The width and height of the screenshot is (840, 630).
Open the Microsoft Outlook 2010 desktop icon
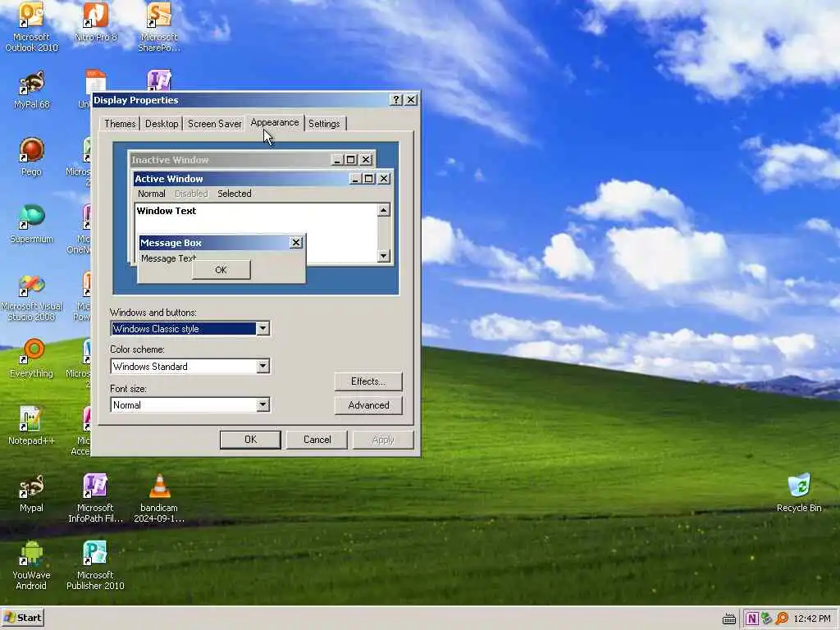tap(31, 27)
